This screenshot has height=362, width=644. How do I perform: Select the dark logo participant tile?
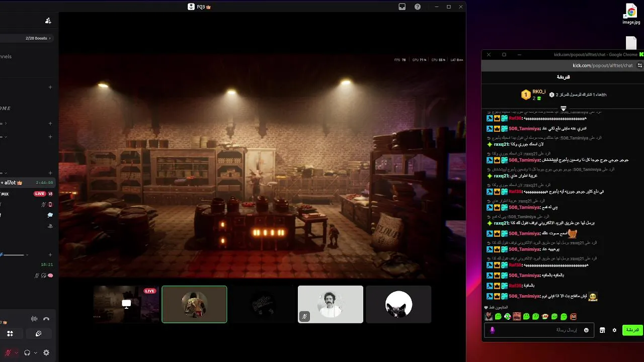(x=262, y=304)
